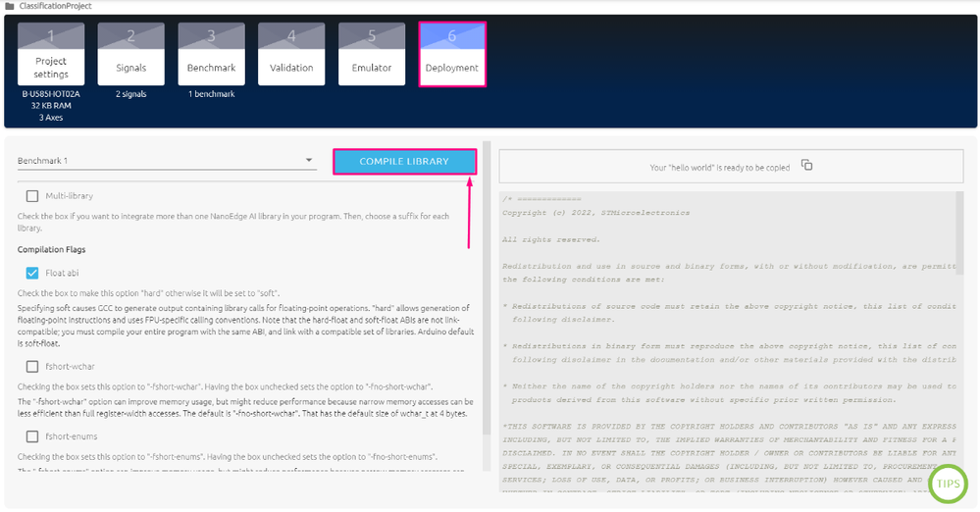Viewport: 980px width, 512px height.
Task: Uncheck the Float abi checkbox
Action: click(x=32, y=273)
